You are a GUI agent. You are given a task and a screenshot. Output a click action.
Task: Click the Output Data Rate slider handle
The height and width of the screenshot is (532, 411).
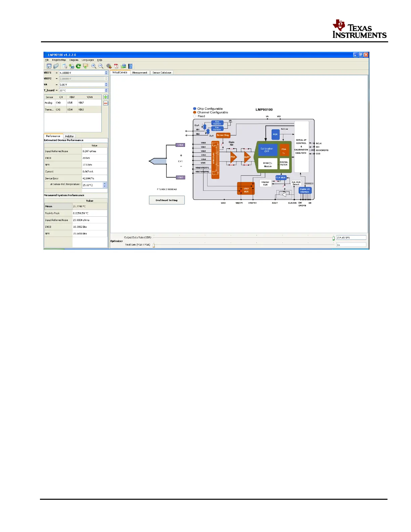click(x=333, y=238)
